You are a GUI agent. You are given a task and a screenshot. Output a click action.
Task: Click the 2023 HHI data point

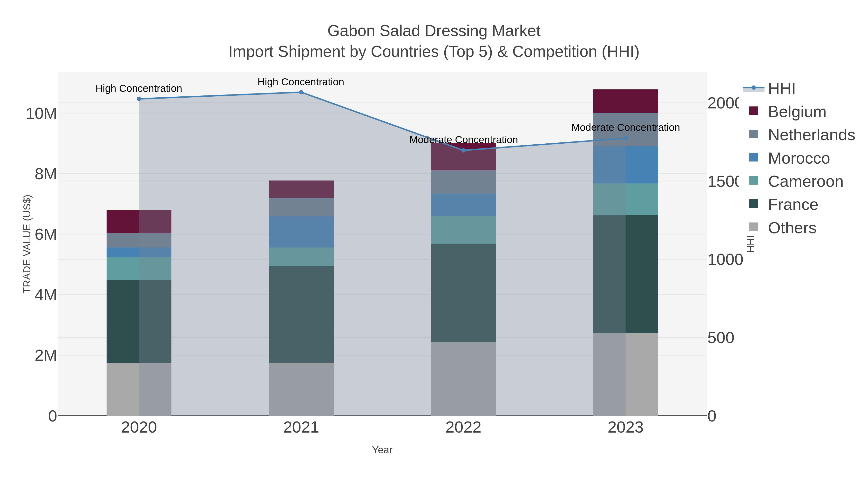click(x=626, y=138)
